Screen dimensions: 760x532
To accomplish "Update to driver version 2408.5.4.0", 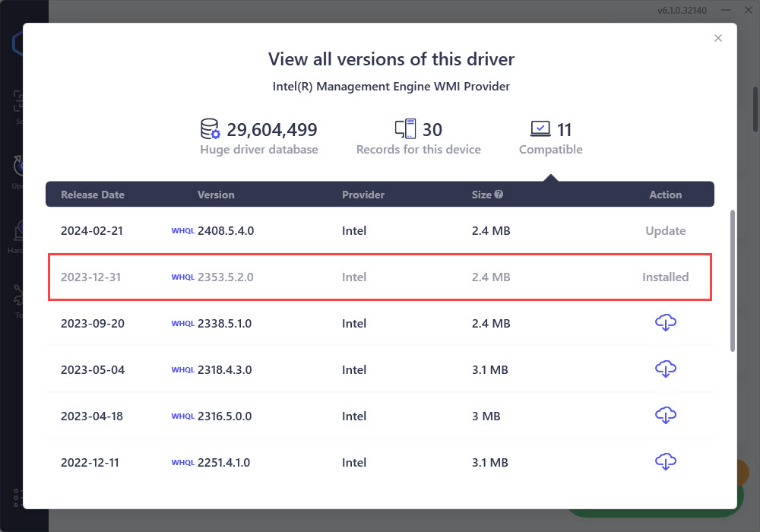I will [665, 231].
